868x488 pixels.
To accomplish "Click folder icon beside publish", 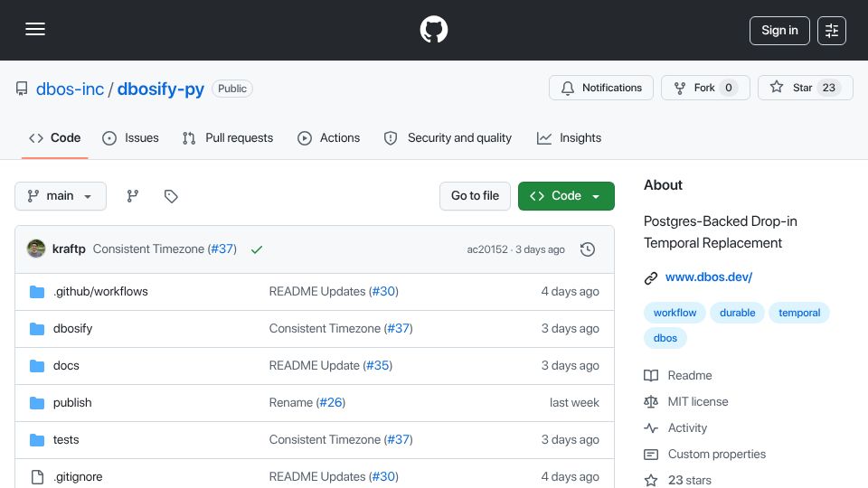I will (37, 403).
